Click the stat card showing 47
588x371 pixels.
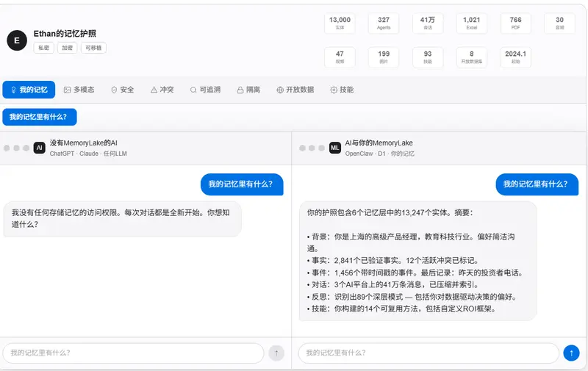point(340,57)
